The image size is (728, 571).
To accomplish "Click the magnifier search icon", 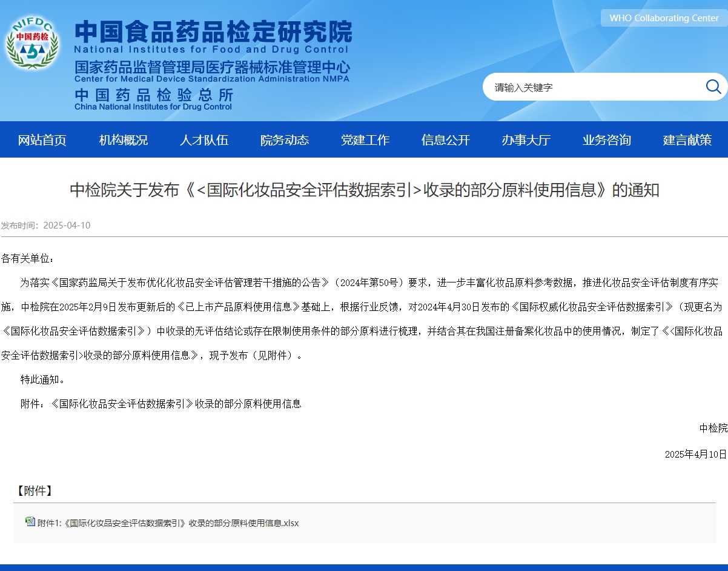I will (713, 87).
